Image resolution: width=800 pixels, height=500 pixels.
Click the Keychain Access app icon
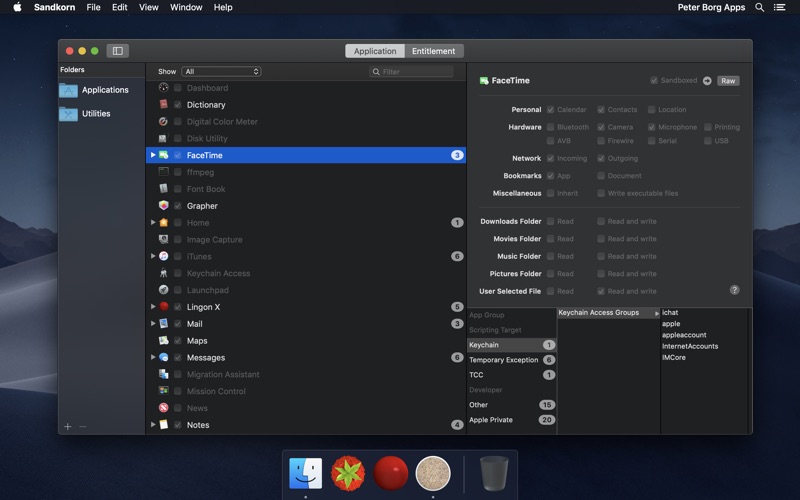[163, 273]
